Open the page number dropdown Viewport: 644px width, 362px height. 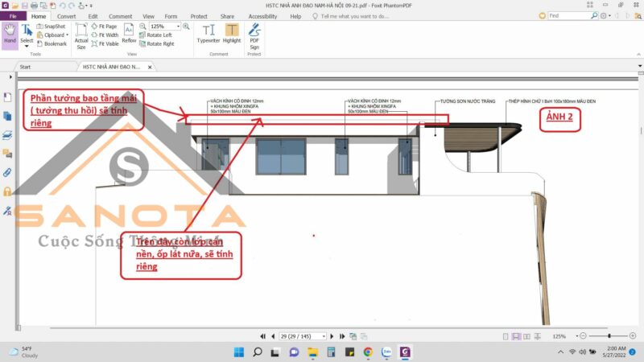324,335
